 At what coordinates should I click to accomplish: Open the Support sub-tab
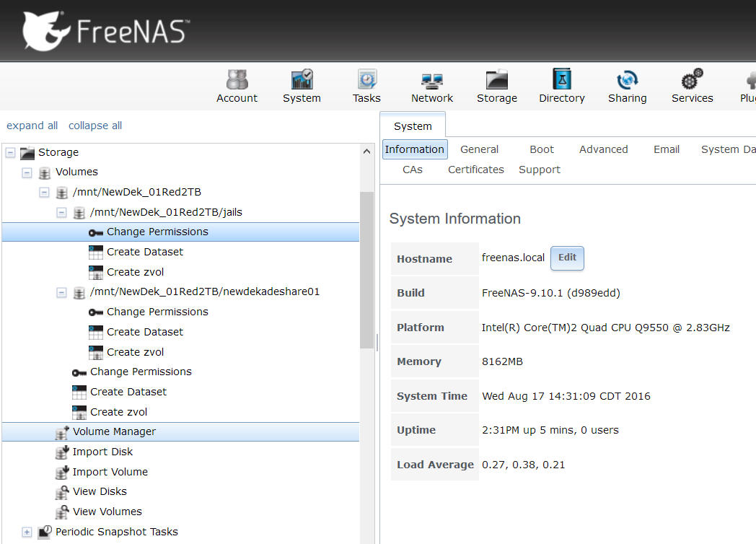(x=540, y=170)
